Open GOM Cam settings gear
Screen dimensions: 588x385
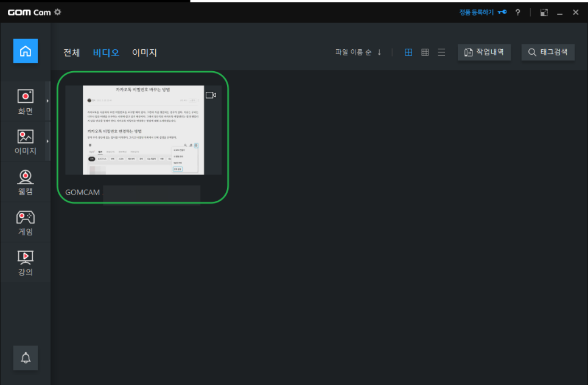point(57,12)
